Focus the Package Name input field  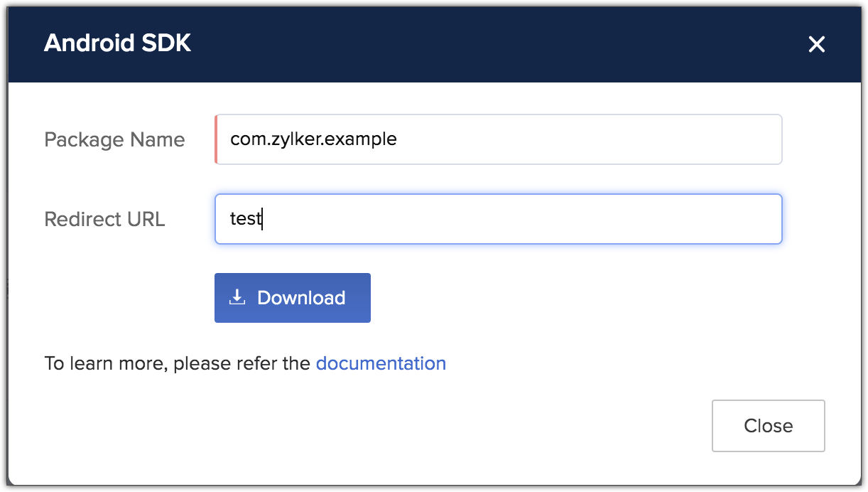click(497, 139)
